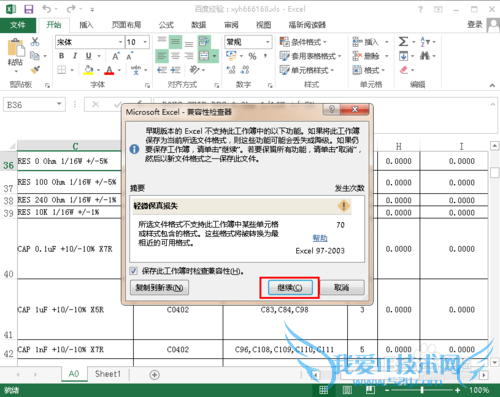Click 继续(C) continue button in dialog
Viewport: 500px width, 397px height.
(x=290, y=287)
